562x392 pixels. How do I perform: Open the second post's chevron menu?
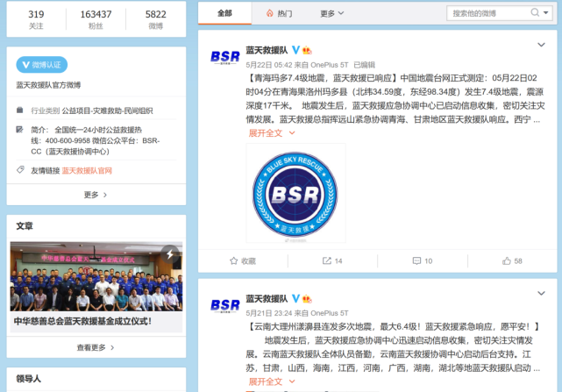pyautogui.click(x=541, y=294)
